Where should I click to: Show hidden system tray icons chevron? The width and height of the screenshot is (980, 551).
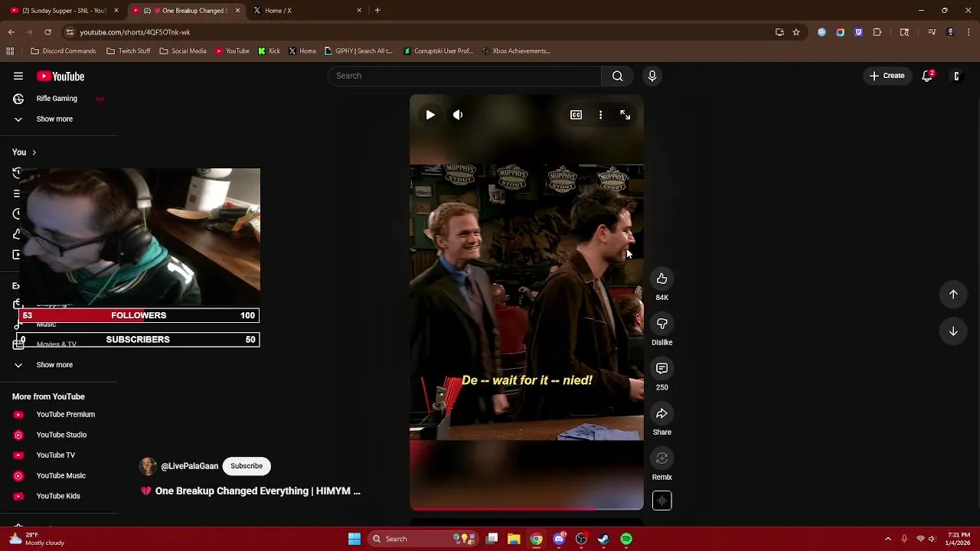click(888, 539)
